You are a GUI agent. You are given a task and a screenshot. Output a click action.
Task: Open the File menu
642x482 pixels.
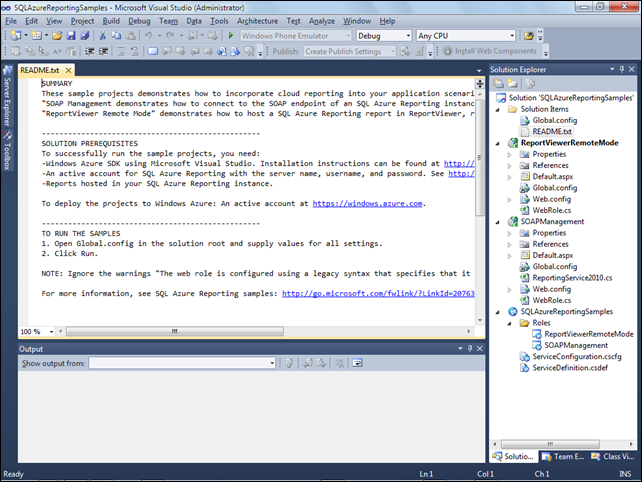tap(11, 21)
